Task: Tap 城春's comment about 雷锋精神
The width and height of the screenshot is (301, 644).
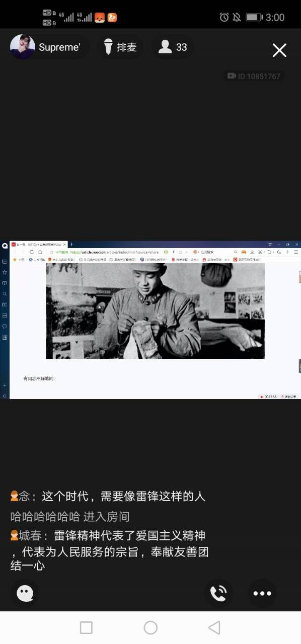Action: [x=109, y=550]
